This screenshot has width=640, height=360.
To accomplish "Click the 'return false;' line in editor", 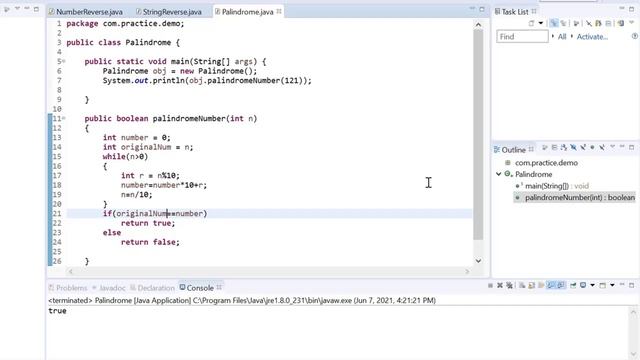I will point(150,242).
